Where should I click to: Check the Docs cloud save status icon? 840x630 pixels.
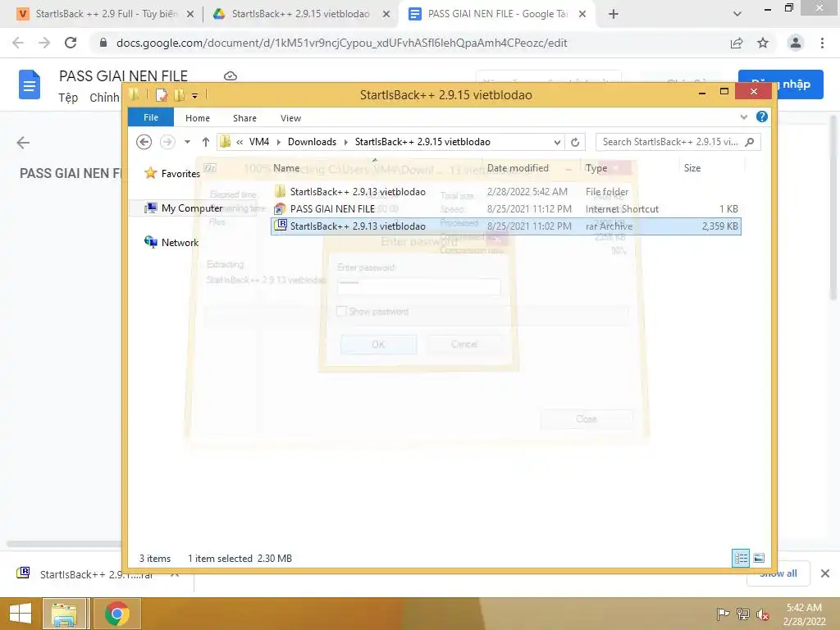pos(231,76)
